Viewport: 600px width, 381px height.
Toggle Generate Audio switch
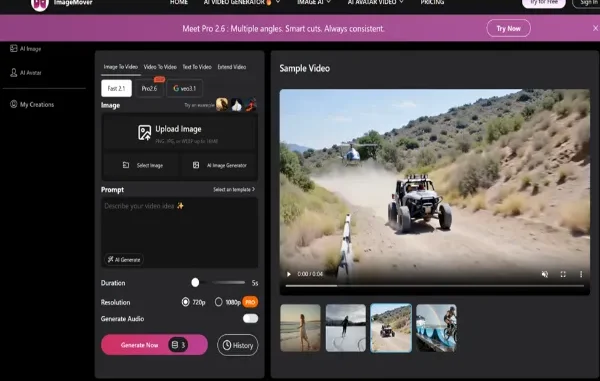pos(250,318)
